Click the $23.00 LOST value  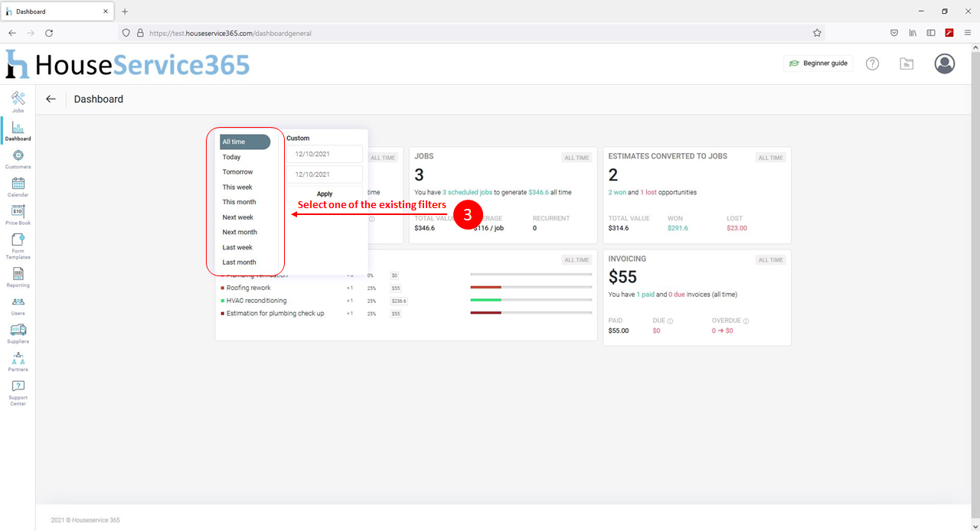[737, 228]
